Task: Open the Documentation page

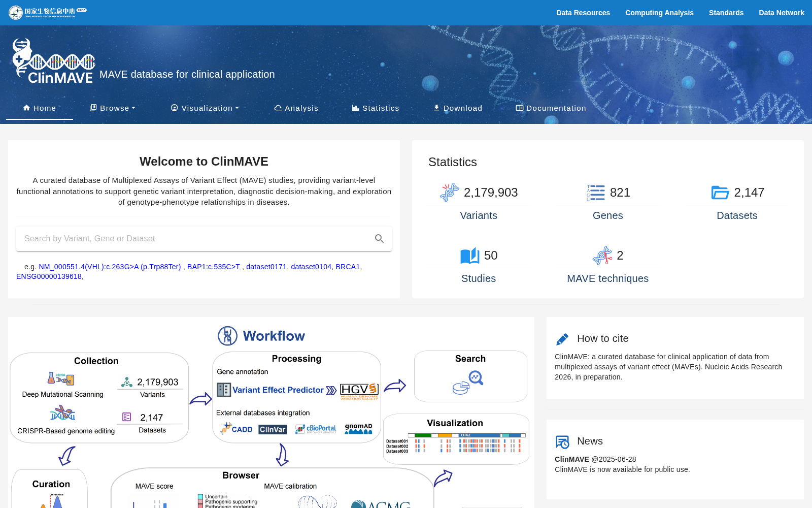Action: (x=551, y=108)
